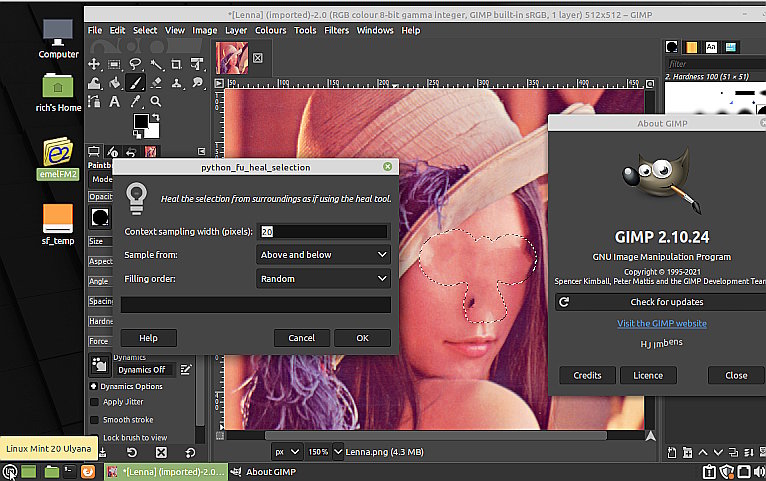Open the Filters menu
Image resolution: width=766 pixels, height=481 pixels.
(x=337, y=30)
